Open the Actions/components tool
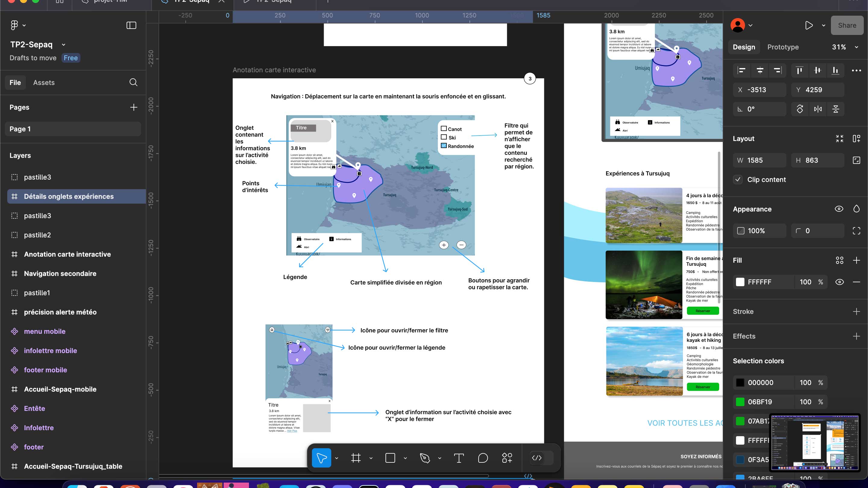The width and height of the screenshot is (868, 488). pos(507,458)
